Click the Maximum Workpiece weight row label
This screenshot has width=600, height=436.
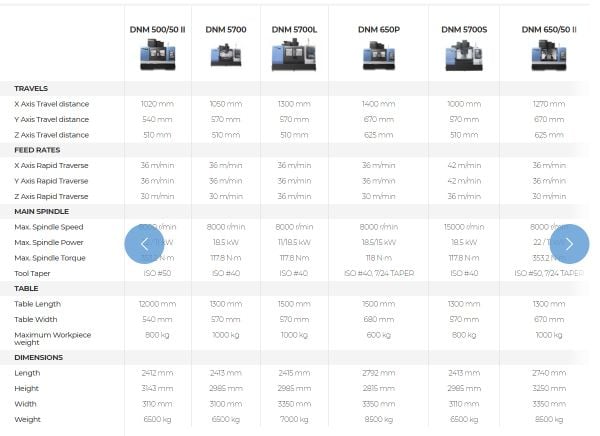tap(53, 338)
